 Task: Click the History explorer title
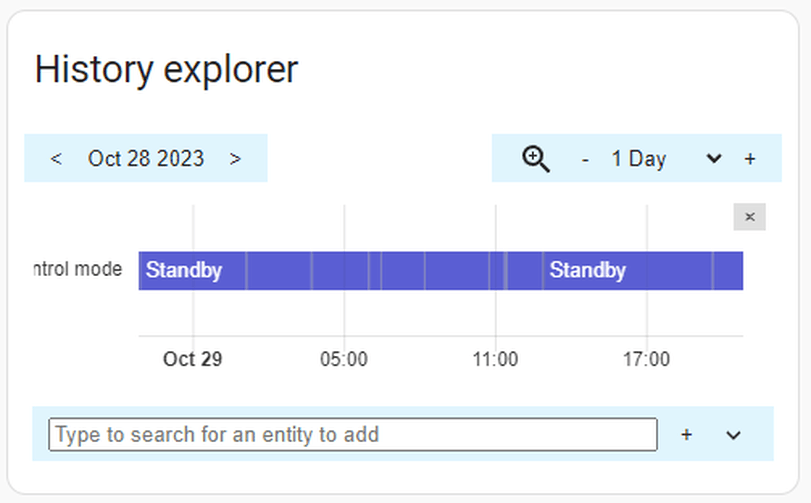166,69
